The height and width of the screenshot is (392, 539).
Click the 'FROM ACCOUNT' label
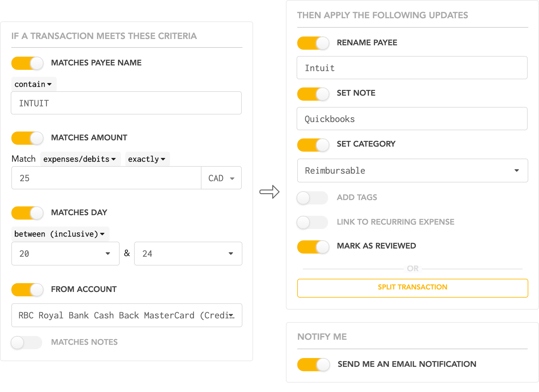click(x=84, y=289)
